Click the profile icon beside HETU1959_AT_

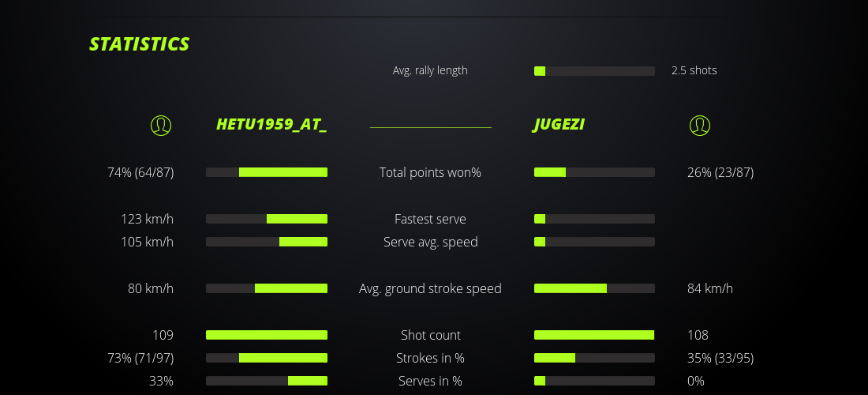pyautogui.click(x=161, y=126)
